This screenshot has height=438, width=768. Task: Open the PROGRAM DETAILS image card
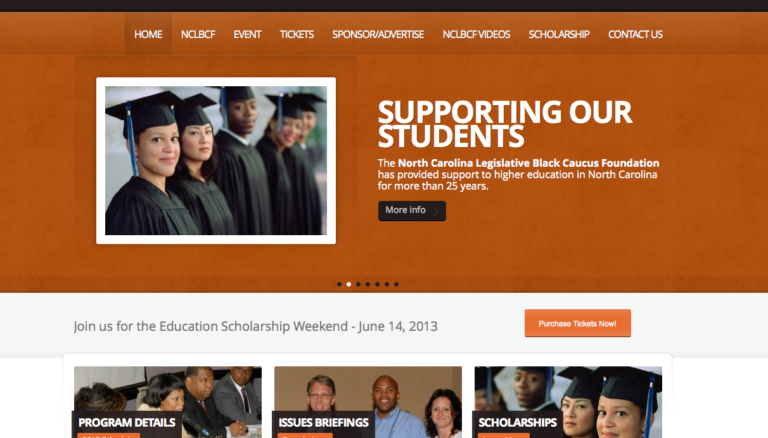(168, 402)
